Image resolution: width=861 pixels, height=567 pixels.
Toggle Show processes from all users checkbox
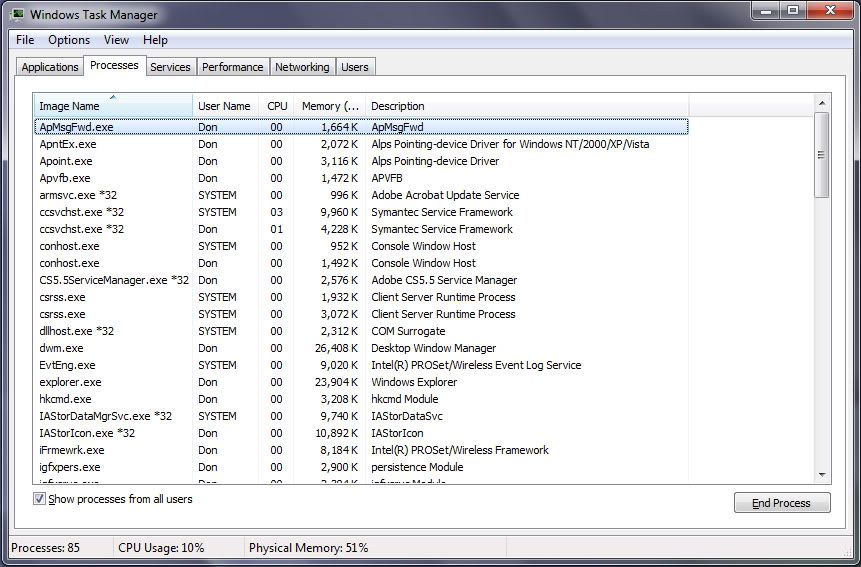click(x=39, y=499)
